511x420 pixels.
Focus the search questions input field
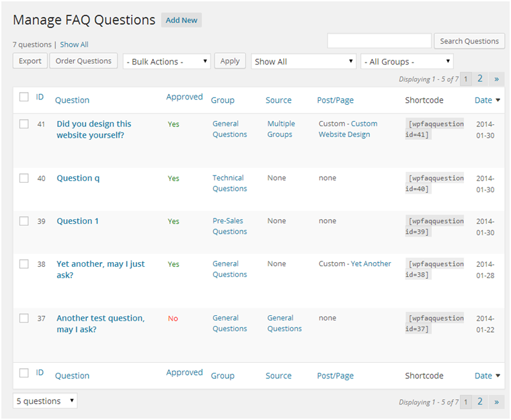pos(379,41)
